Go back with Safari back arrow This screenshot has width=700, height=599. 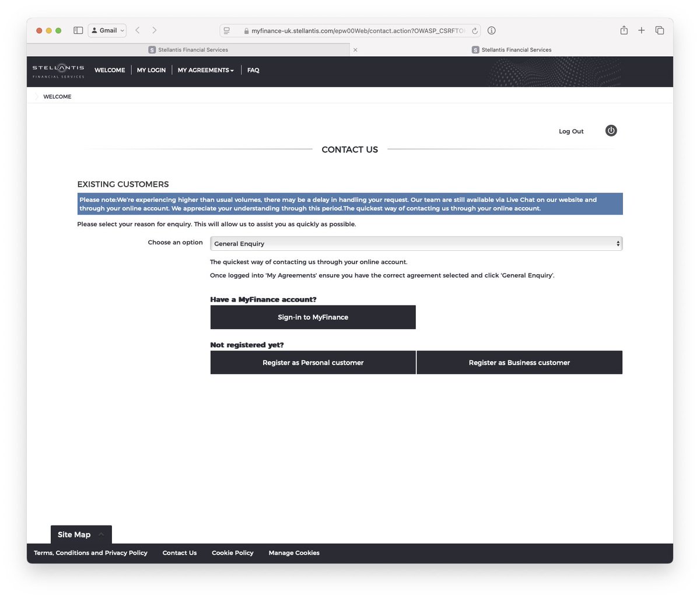pos(138,30)
